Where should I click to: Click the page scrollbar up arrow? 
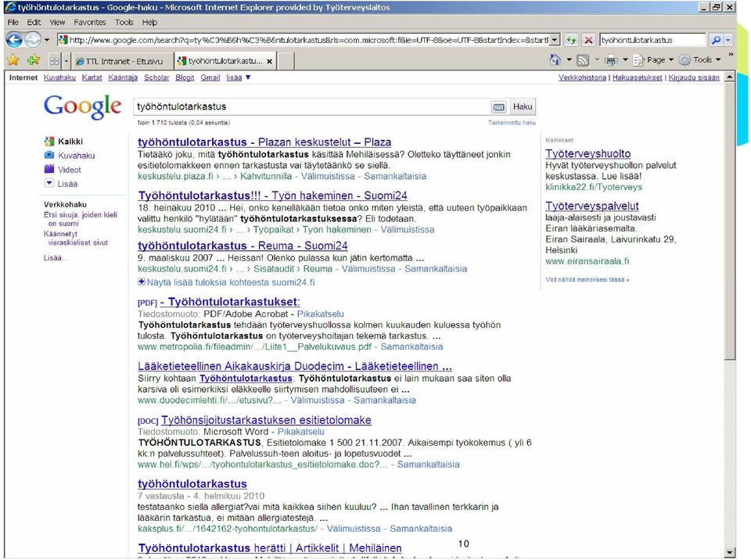coord(729,77)
